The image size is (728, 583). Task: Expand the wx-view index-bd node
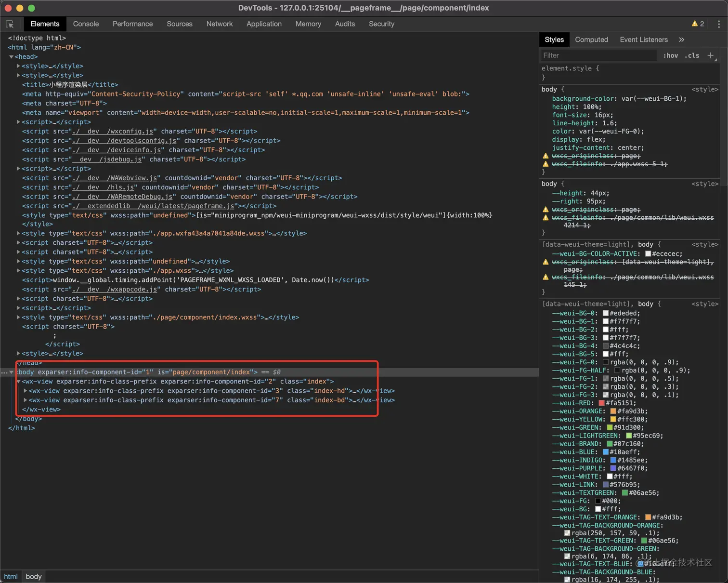pyautogui.click(x=25, y=400)
